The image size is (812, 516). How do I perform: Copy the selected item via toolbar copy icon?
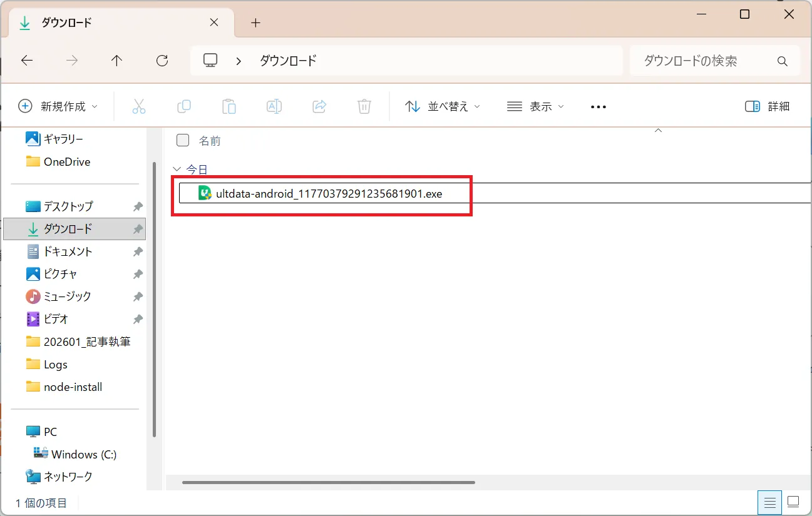click(x=184, y=106)
